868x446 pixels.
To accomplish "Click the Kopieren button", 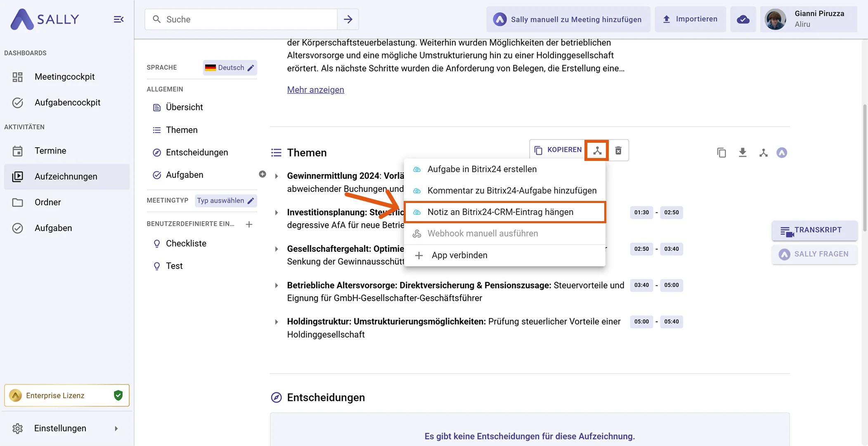I will coord(558,150).
